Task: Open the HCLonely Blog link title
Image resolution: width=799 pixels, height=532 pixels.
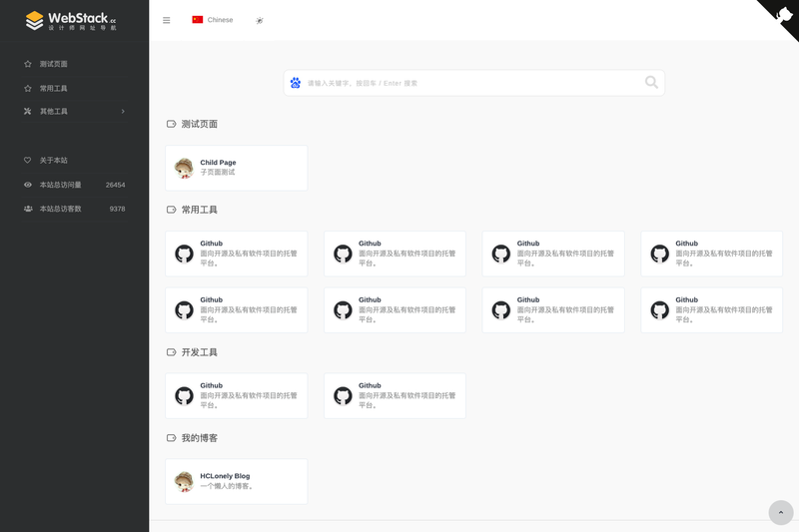Action: (x=225, y=476)
